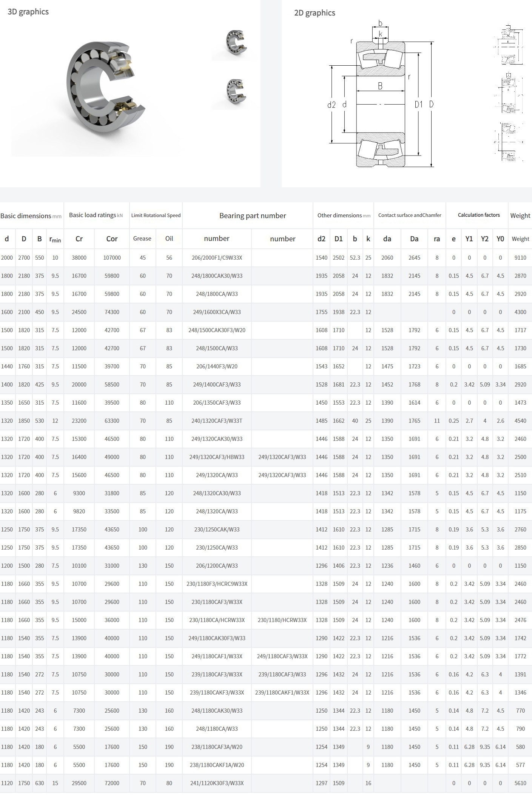Open the middle 2D drawing thumbnail

[509, 93]
